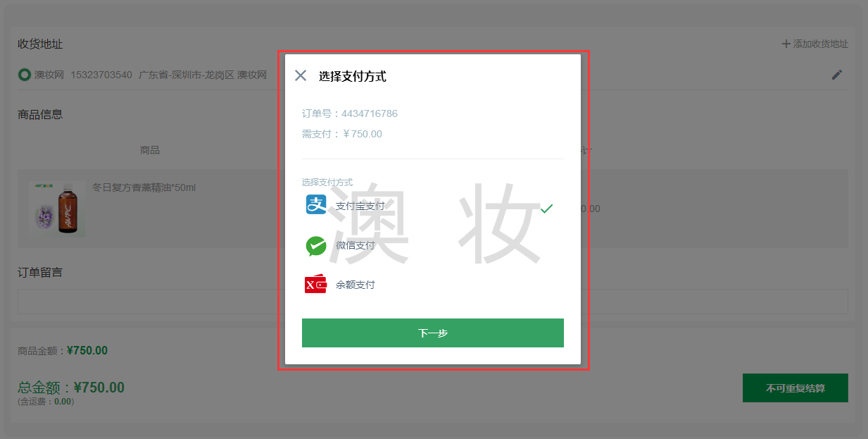Click the green WeChat Pay logo icon

(315, 245)
